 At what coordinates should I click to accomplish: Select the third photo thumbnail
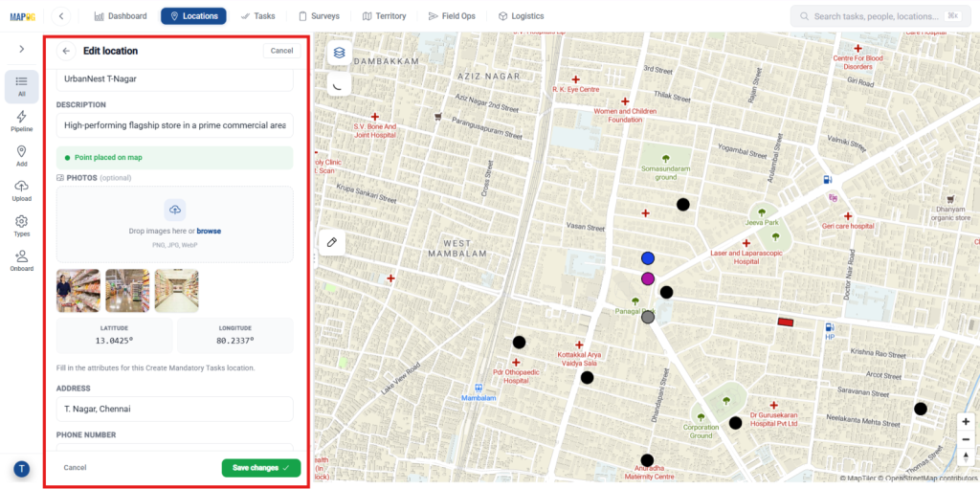[x=176, y=291]
